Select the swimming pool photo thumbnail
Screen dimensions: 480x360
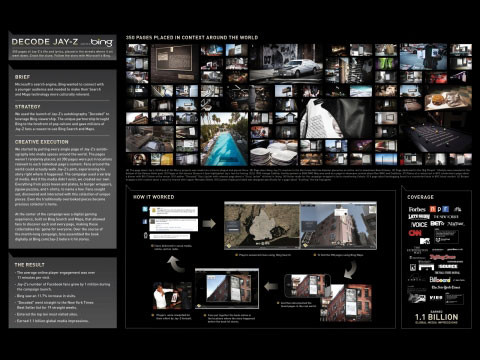[x=224, y=139]
